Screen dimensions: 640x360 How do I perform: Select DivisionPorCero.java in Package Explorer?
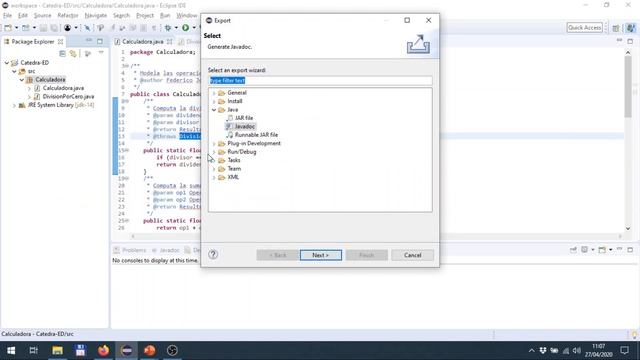(68, 97)
